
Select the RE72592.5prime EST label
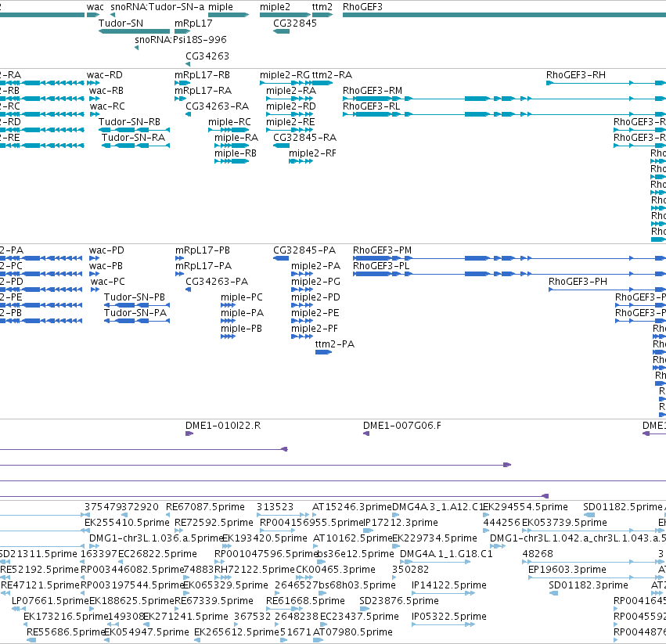[214, 523]
